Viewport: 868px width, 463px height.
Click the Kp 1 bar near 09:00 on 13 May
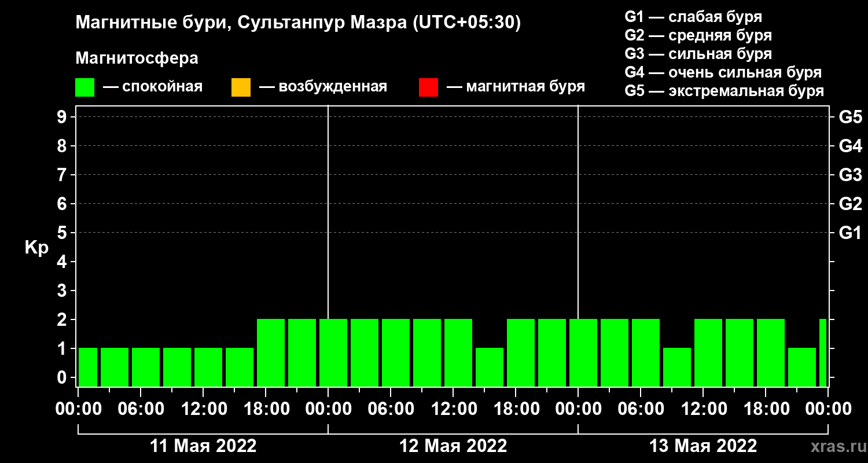pyautogui.click(x=677, y=367)
